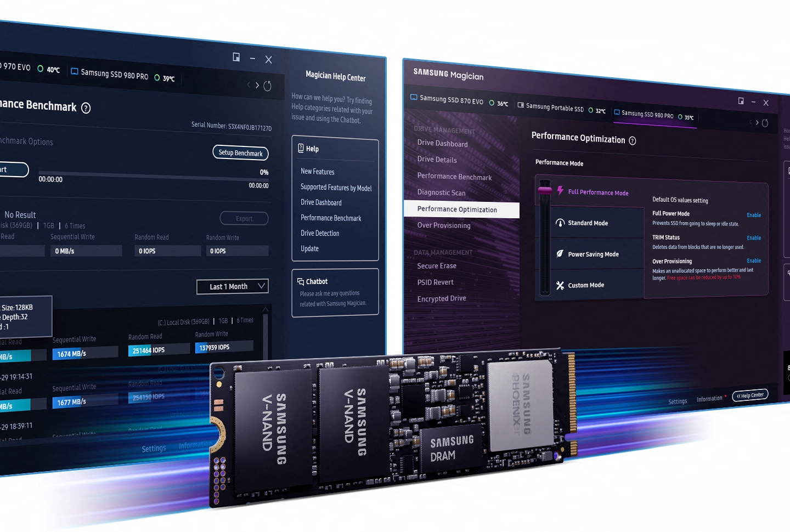This screenshot has width=790, height=532.
Task: Click the drive icon beside Samsung SSD 870 EVO
Action: pyautogui.click(x=414, y=97)
